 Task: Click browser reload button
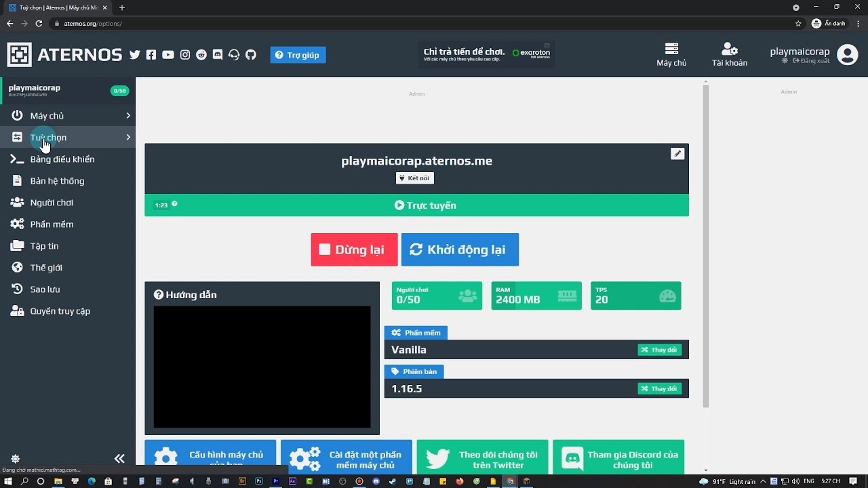coord(39,23)
